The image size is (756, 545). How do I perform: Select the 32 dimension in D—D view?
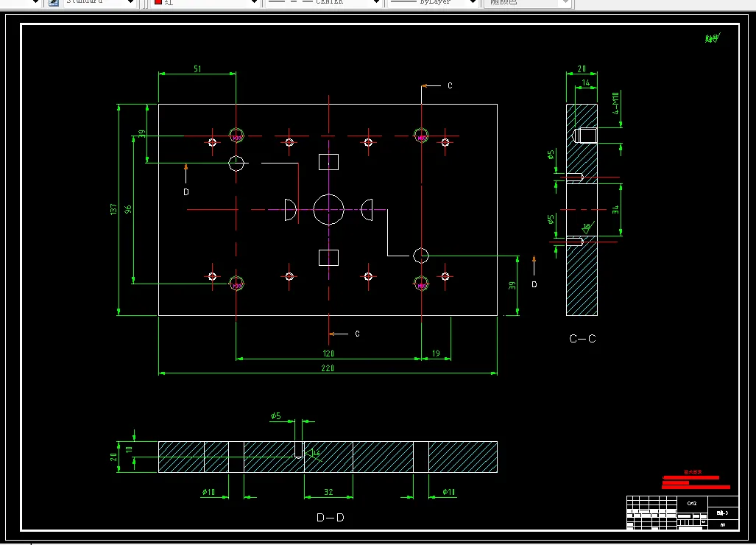click(328, 492)
